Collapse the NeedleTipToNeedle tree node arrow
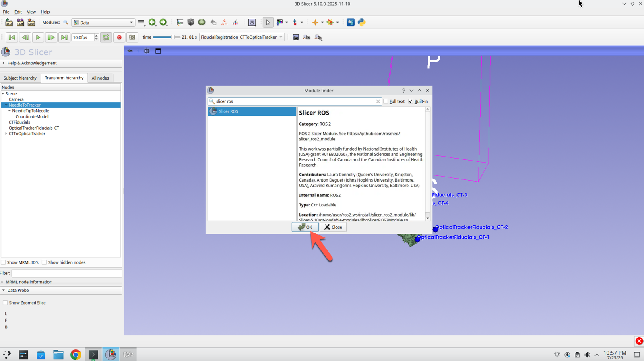This screenshot has height=361, width=644. tap(10, 111)
